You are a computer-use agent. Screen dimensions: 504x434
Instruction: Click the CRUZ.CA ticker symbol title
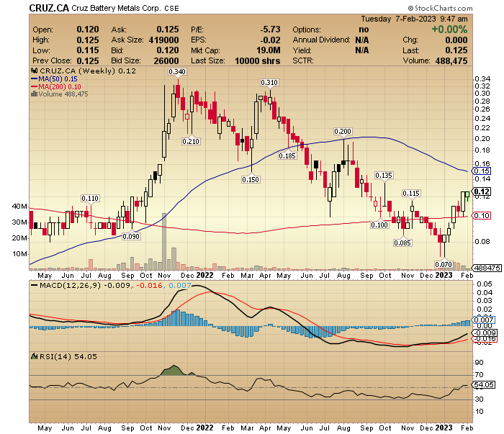49,8
